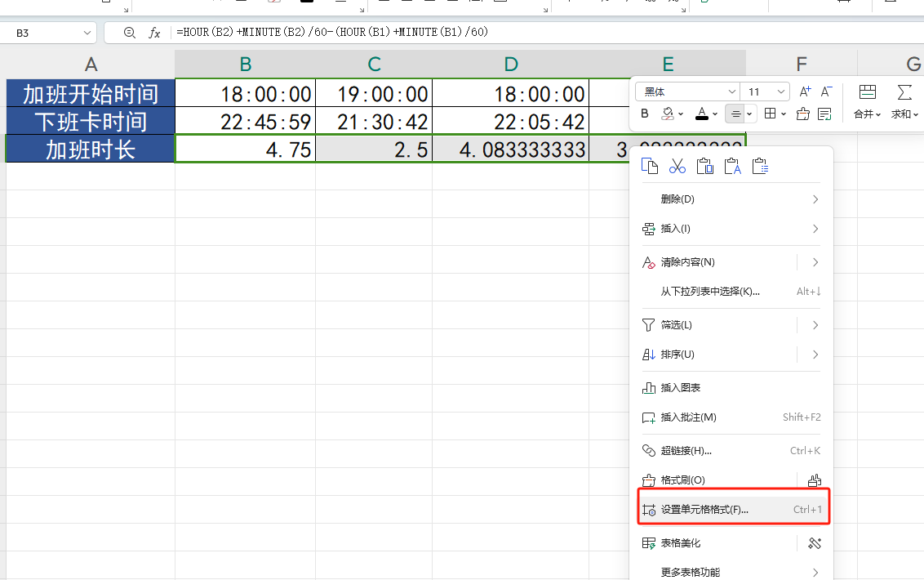
Task: Open fill color dropdown arrow
Action: pos(681,114)
